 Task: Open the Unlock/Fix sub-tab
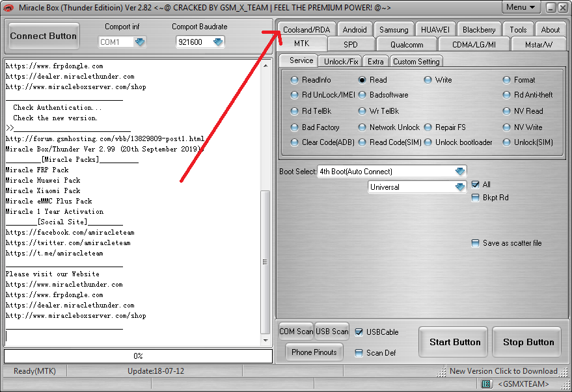341,62
